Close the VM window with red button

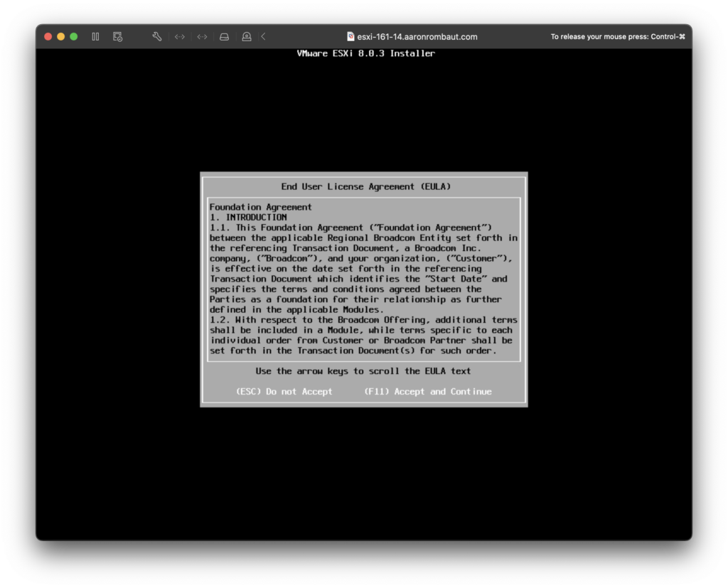coord(48,36)
